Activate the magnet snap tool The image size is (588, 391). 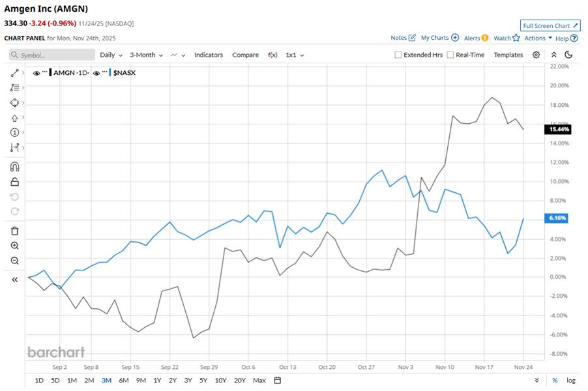[15, 167]
